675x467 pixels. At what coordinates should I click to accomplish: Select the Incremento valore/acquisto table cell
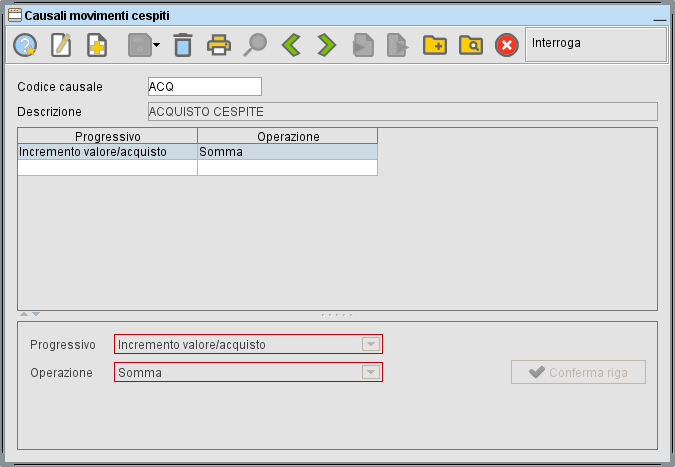coord(108,152)
